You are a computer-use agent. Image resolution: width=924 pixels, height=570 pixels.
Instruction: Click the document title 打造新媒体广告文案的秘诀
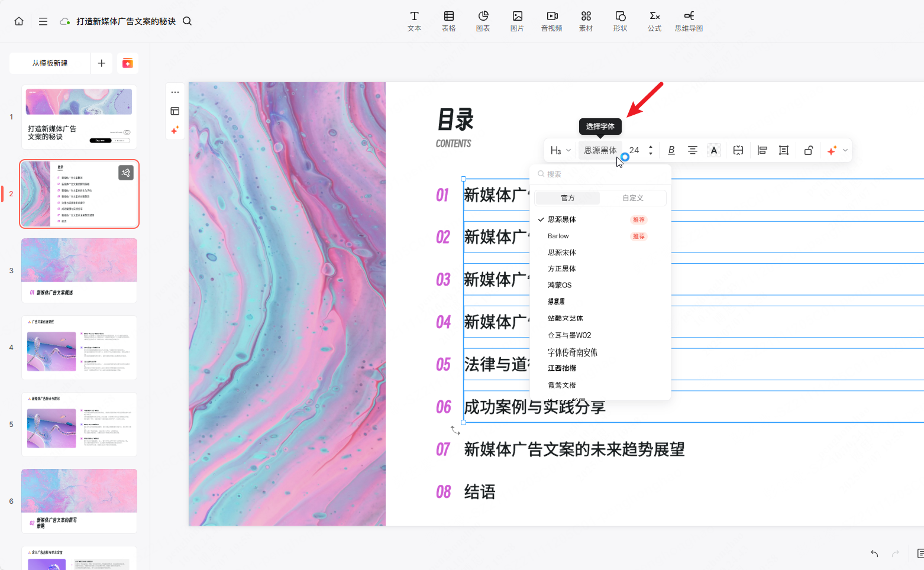[x=126, y=21]
